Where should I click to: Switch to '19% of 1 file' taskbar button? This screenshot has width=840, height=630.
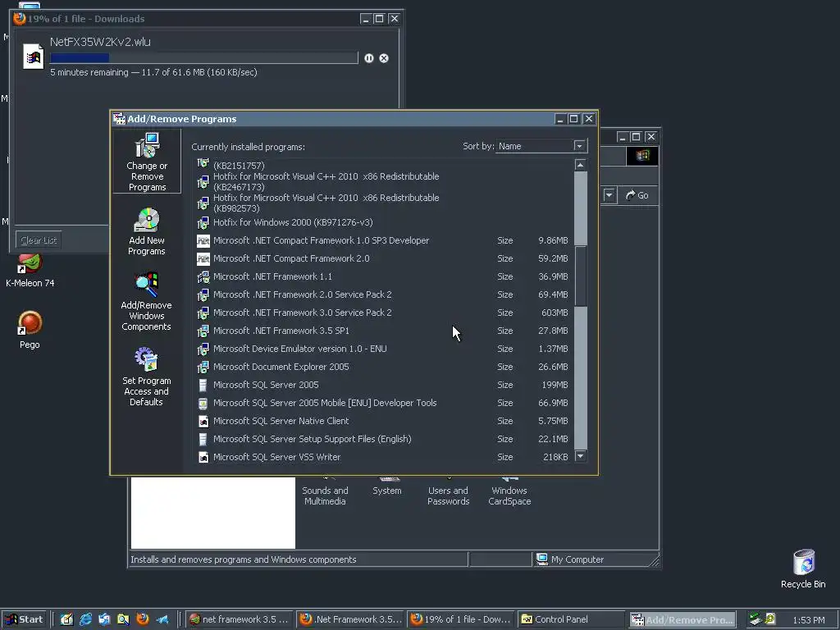point(461,619)
